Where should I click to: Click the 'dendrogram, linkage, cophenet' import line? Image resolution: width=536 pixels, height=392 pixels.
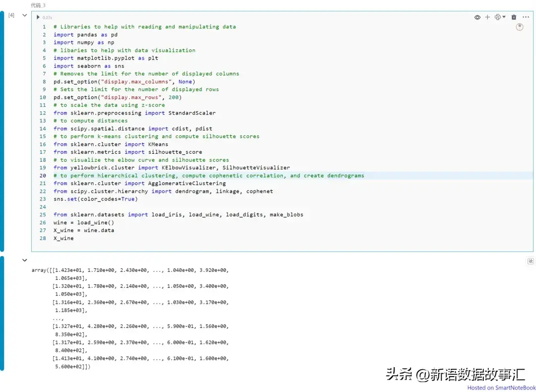[x=163, y=191]
